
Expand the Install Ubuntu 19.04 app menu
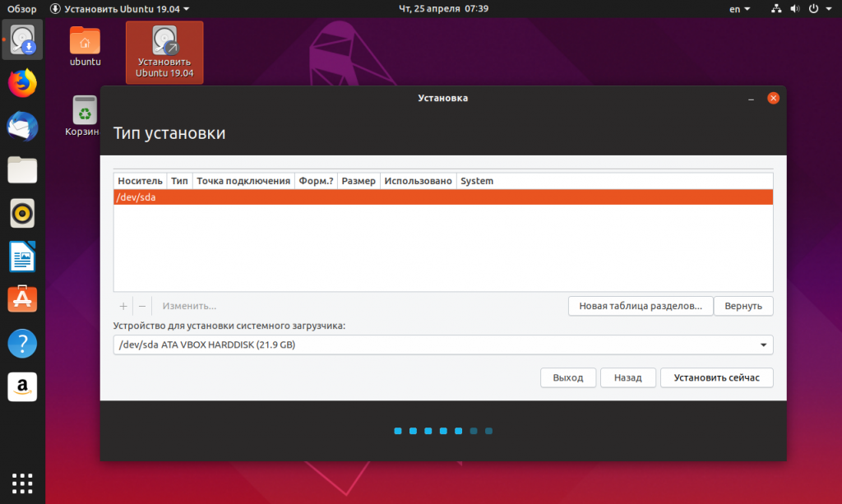pos(120,8)
